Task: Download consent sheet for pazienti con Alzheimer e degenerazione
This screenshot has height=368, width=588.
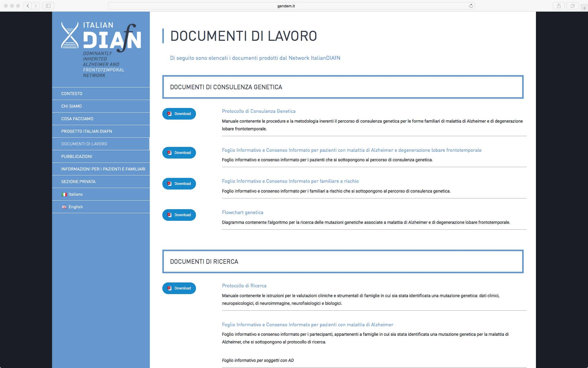Action: [179, 153]
